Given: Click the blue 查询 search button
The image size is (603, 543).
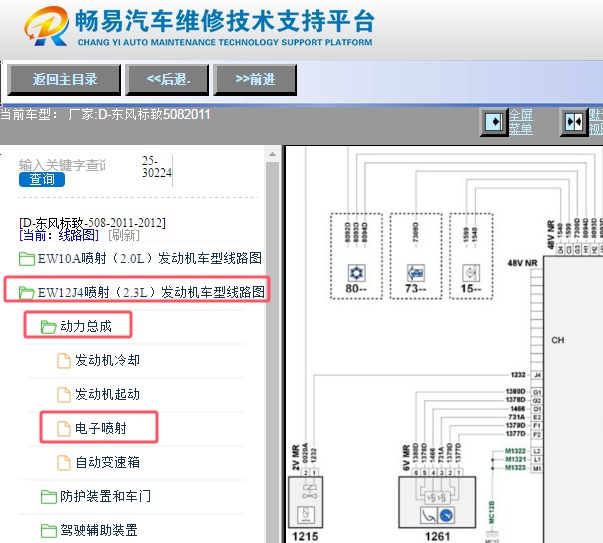Looking at the screenshot, I should tap(42, 179).
